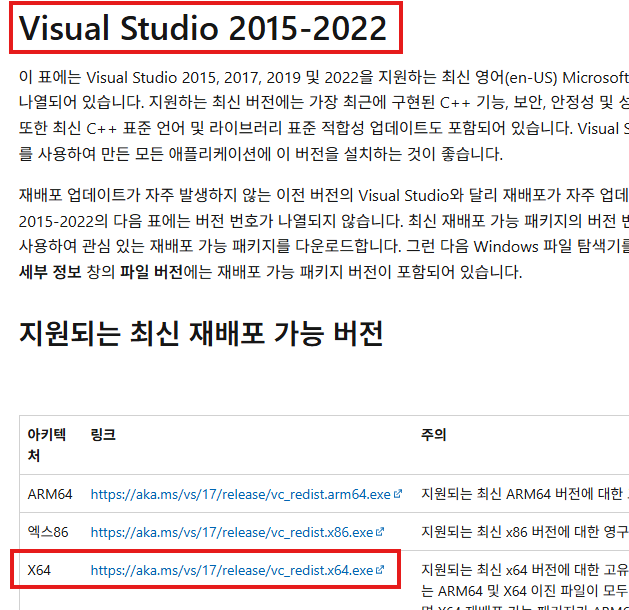Click external-link icon after x86.exe URL

click(380, 532)
